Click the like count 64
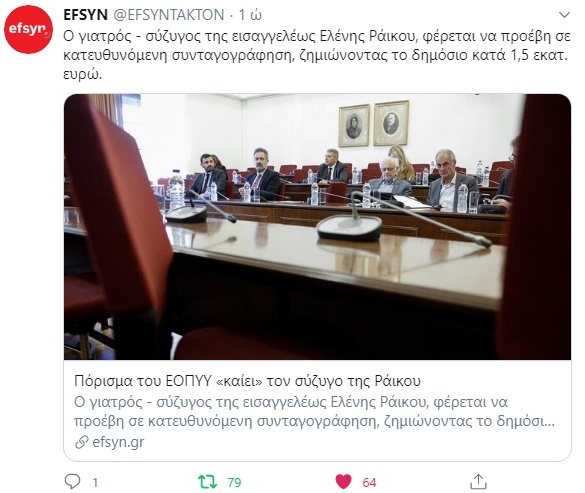Image resolution: width=585 pixels, height=493 pixels. click(x=369, y=483)
